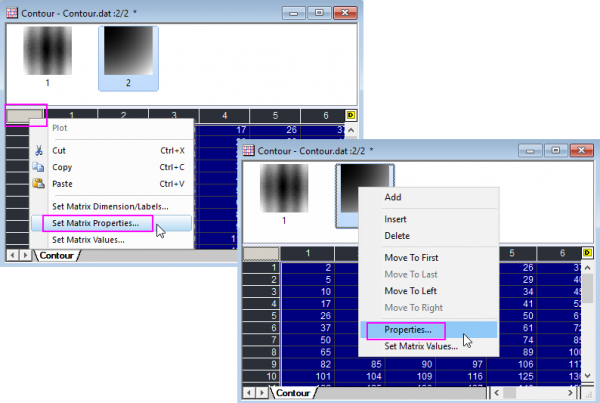Click the Cut scissors icon in context menu
Viewport: 600px width, 403px height.
[x=38, y=150]
